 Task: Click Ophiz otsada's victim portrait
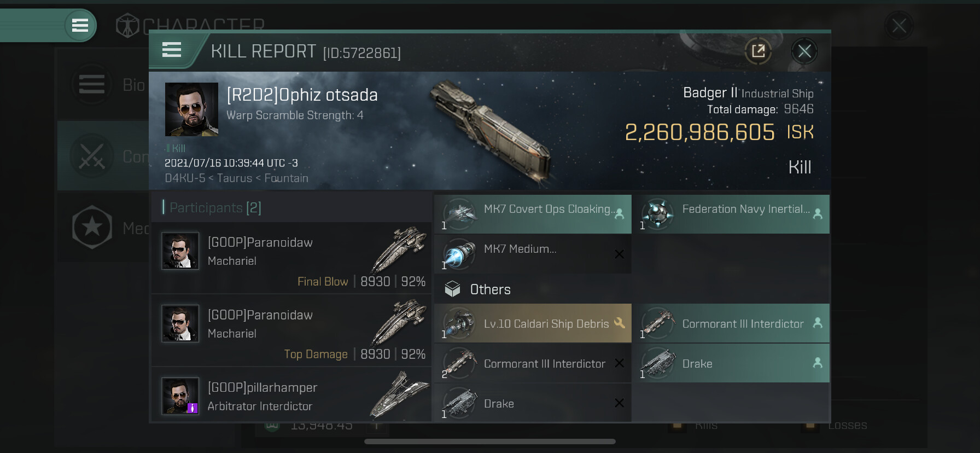191,109
